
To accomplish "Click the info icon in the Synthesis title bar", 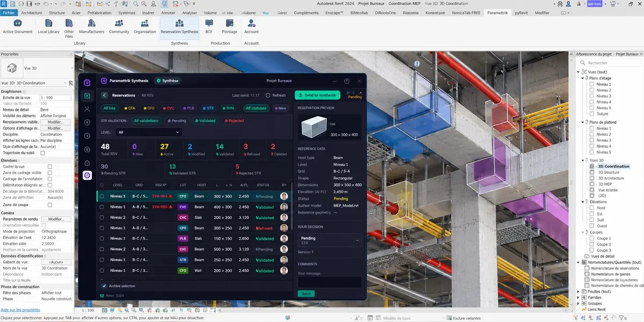I will pos(347,81).
